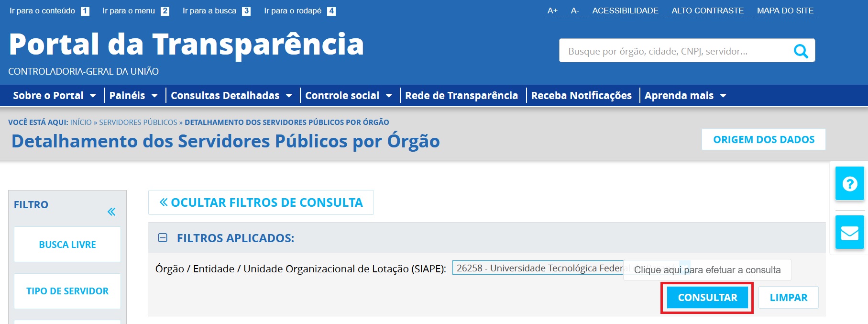Image resolution: width=868 pixels, height=324 pixels.
Task: Click the ORIGEM DOS DADOS button
Action: [x=763, y=139]
